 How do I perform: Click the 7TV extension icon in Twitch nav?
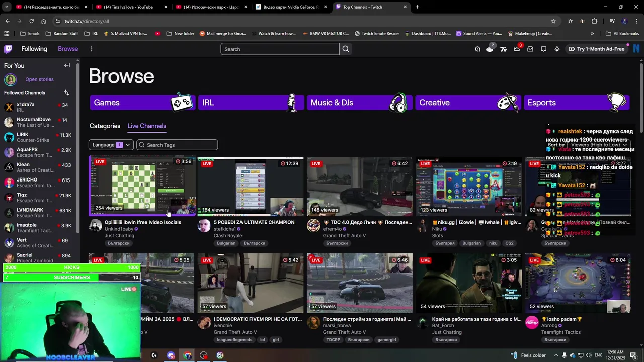pos(503,49)
